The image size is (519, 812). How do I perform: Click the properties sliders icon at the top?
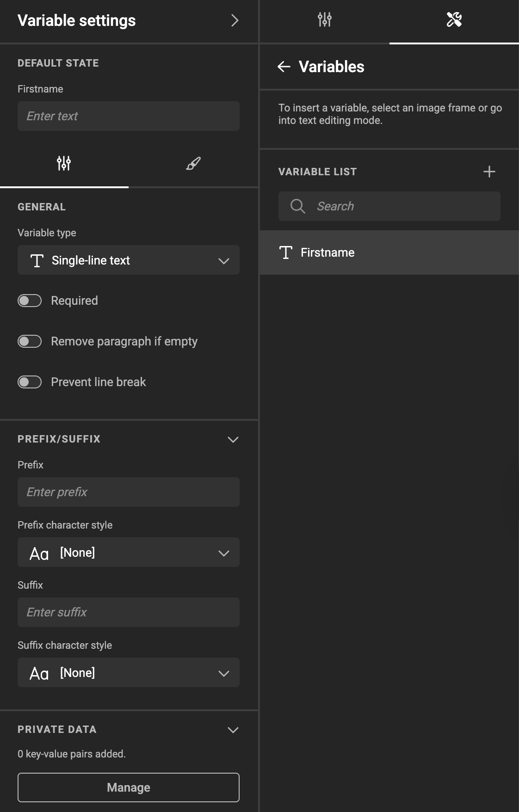coord(324,19)
